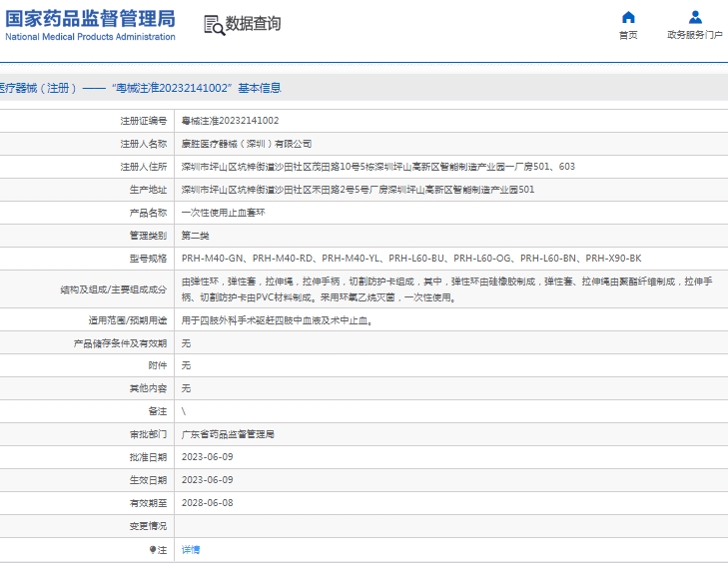Screen dimensions: 728x565
Task: Click the 备注 row backslash value
Action: 184,411
